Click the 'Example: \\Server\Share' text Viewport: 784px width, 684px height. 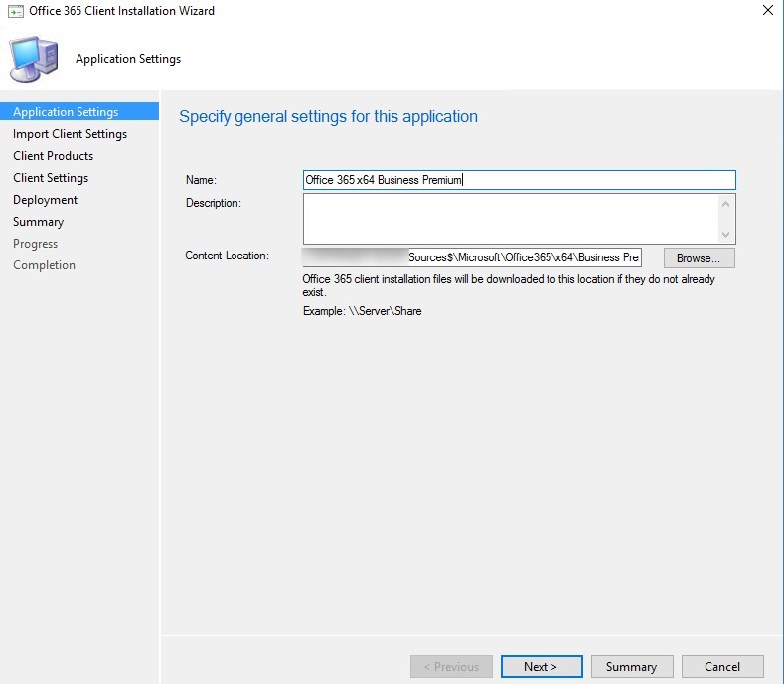tap(362, 311)
